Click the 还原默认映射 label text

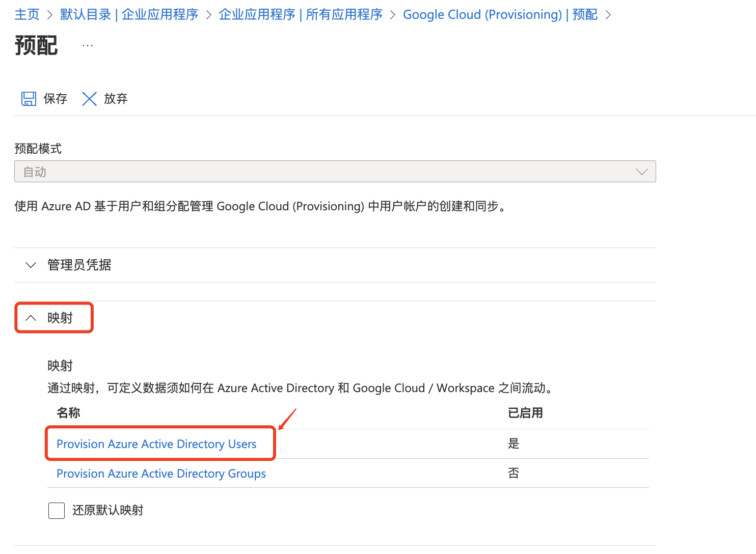tap(108, 510)
